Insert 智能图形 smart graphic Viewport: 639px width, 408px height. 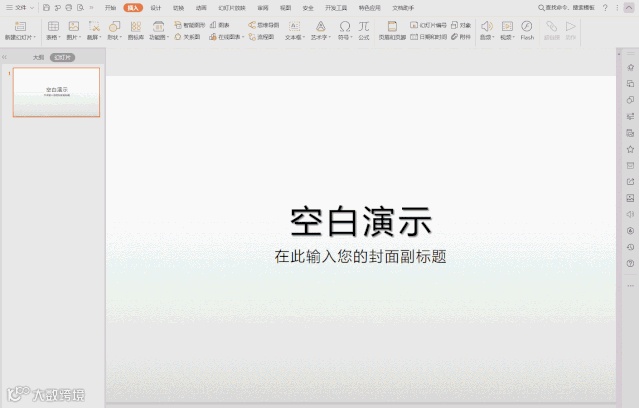189,25
